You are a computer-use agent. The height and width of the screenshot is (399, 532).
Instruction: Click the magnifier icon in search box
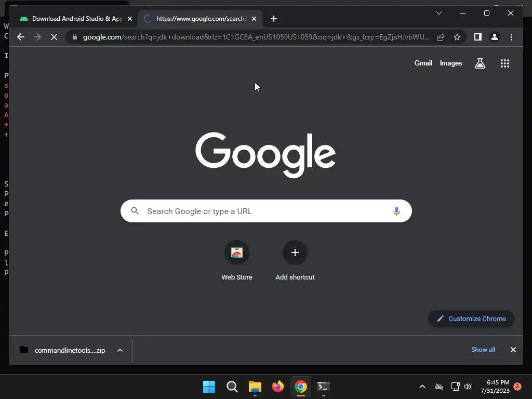coord(135,211)
